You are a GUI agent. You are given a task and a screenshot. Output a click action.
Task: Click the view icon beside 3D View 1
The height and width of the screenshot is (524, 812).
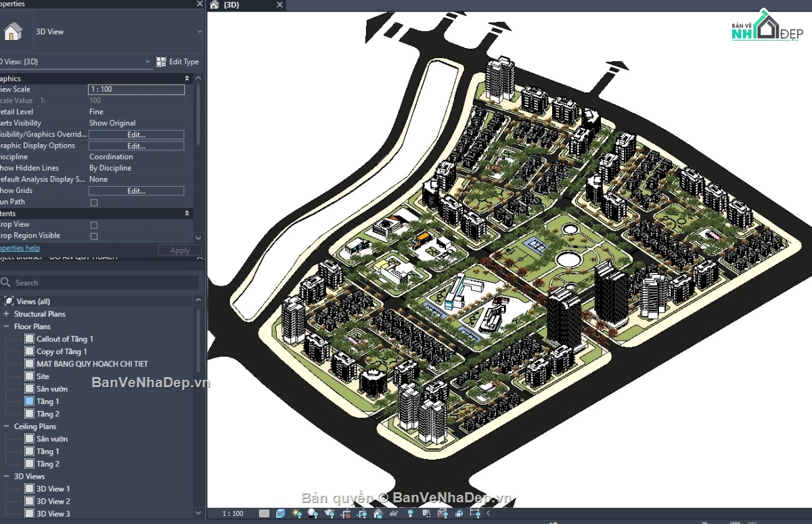tap(29, 489)
